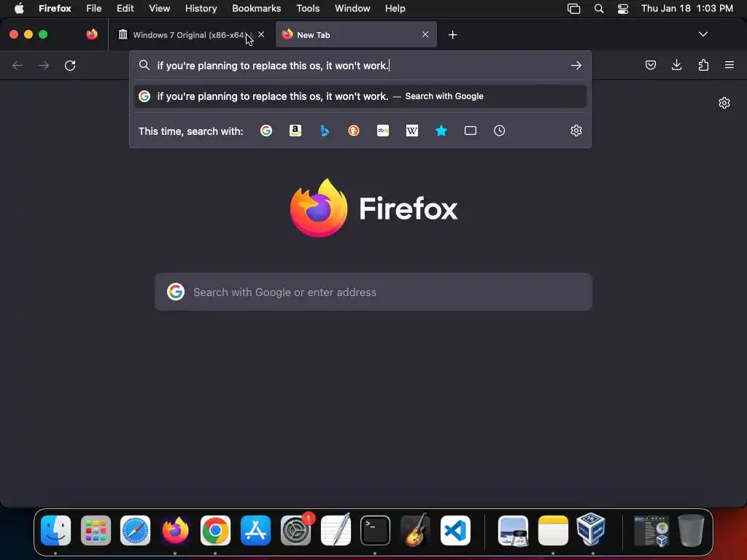Open Preview from the Dock

click(513, 530)
